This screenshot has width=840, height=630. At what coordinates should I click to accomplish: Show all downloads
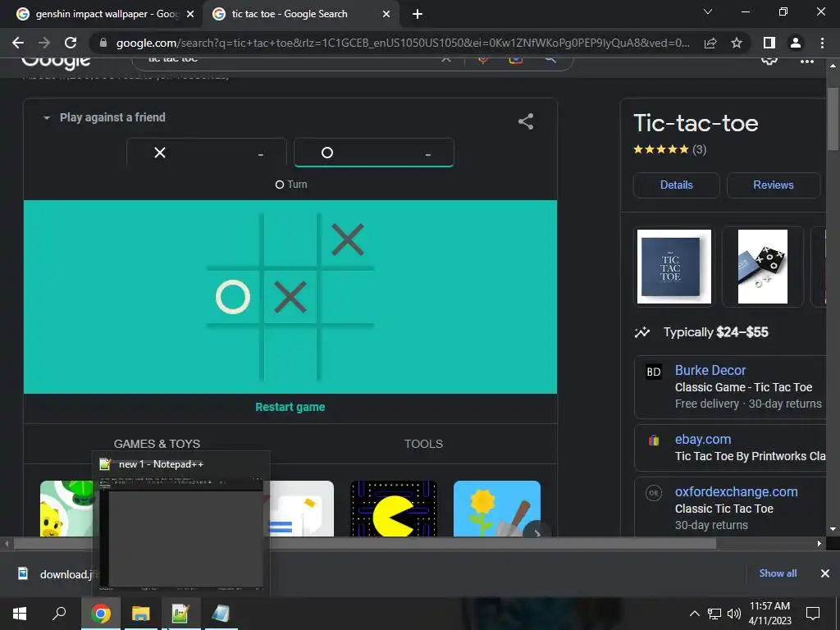tap(778, 573)
